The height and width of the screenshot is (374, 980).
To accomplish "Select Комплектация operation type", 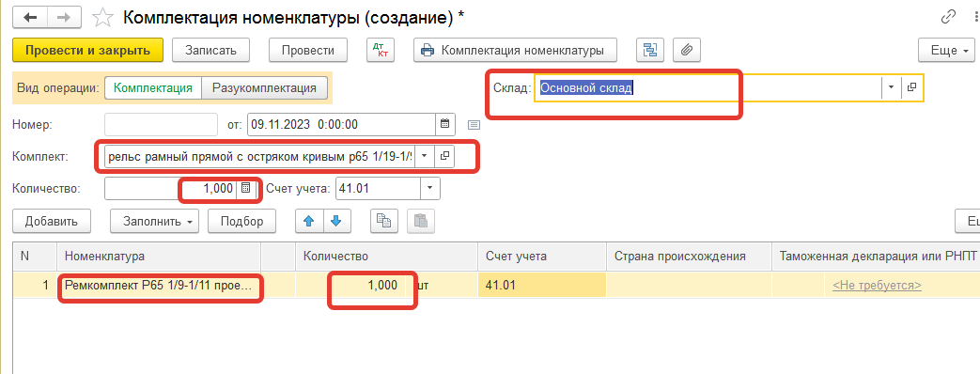I will tap(153, 88).
